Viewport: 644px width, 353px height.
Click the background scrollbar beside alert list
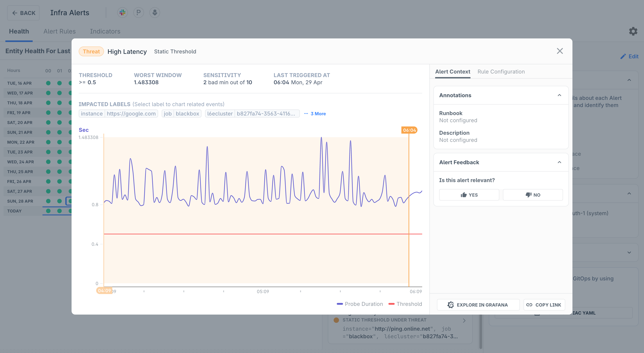coord(481,332)
